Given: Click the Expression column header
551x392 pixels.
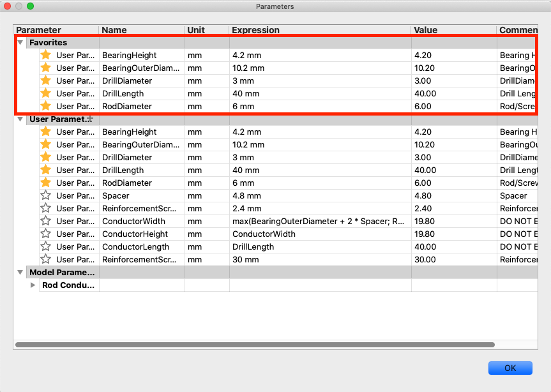Looking at the screenshot, I should (x=255, y=30).
